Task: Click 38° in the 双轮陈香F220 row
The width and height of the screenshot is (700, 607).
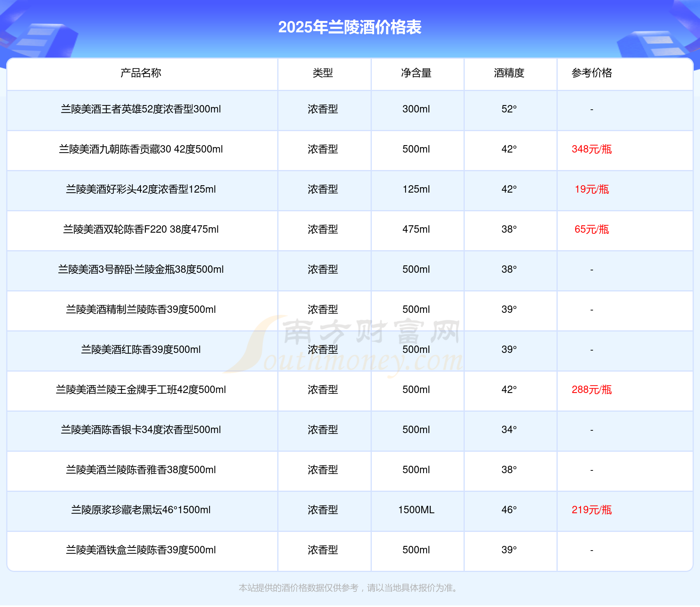Action: point(509,229)
